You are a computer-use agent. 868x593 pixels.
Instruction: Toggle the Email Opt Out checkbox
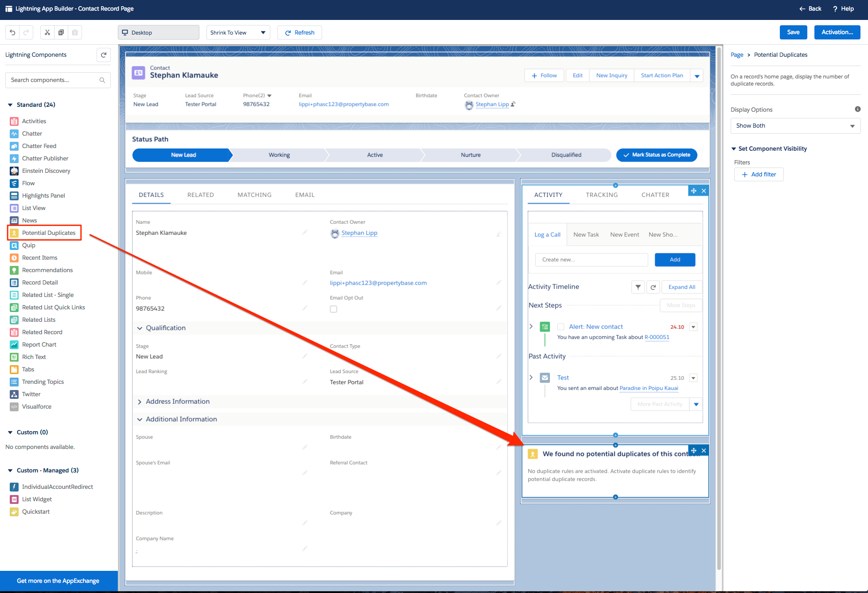tap(334, 309)
